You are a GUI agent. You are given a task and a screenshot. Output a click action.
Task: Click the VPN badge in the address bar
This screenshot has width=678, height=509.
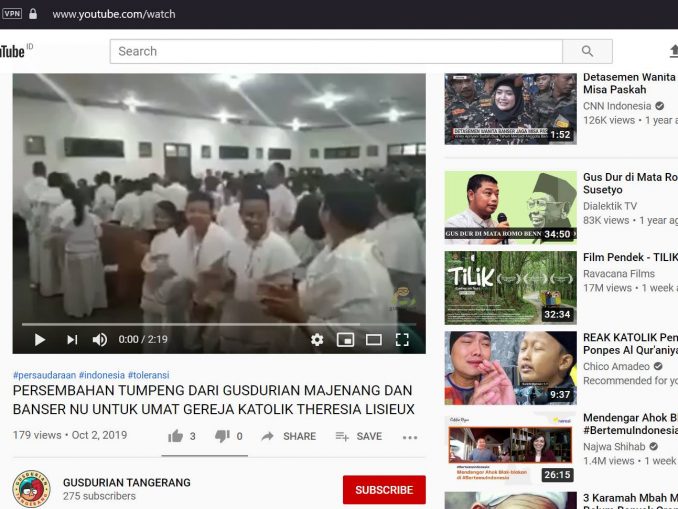pyautogui.click(x=12, y=14)
